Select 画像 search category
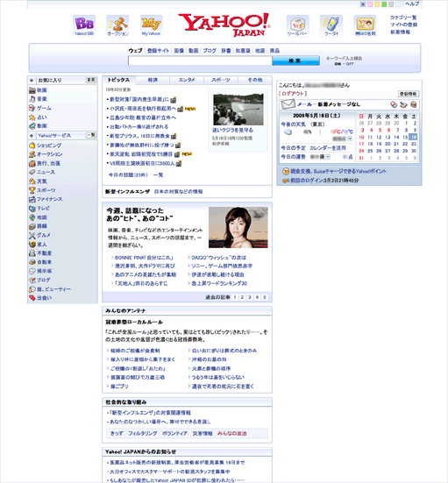This screenshot has width=448, height=483. [x=179, y=51]
